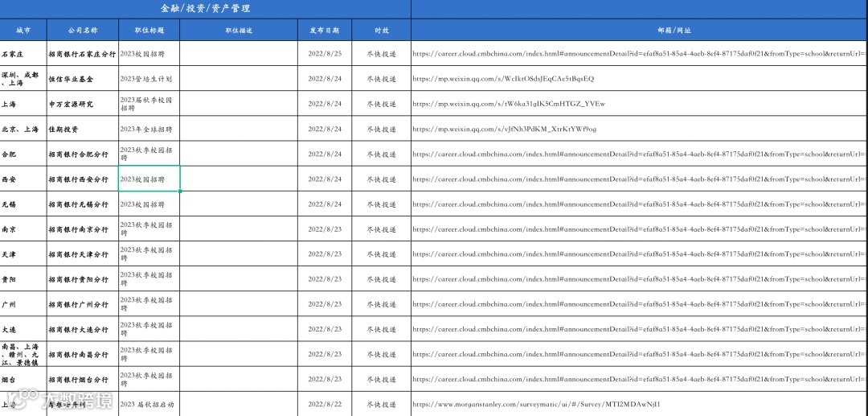
Task: Open the career link in the 合肥 row
Action: 640,154
